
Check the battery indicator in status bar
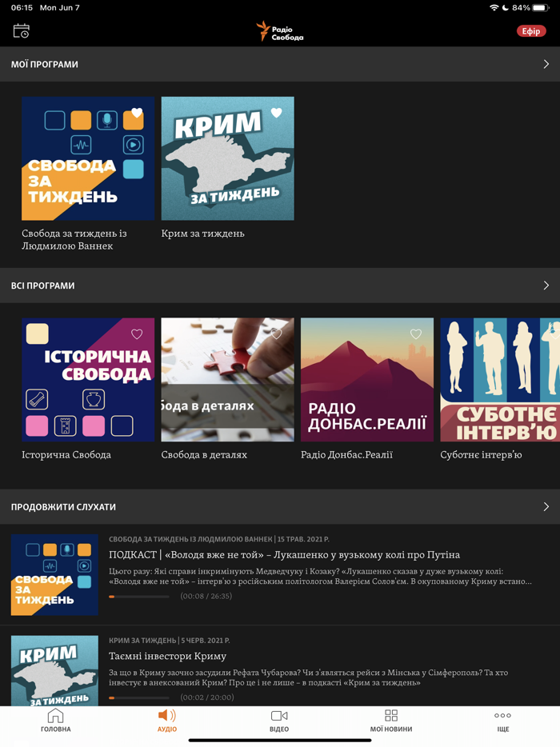(540, 8)
